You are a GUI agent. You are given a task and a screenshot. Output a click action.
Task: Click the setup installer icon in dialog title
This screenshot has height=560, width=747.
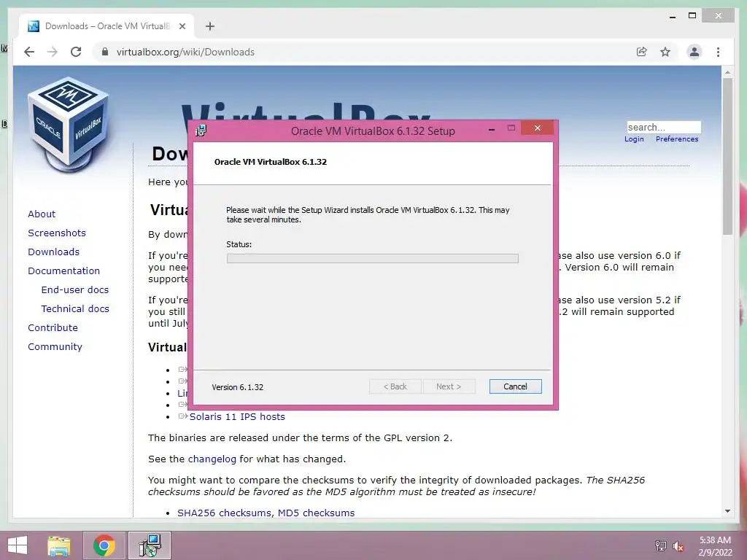coord(201,131)
